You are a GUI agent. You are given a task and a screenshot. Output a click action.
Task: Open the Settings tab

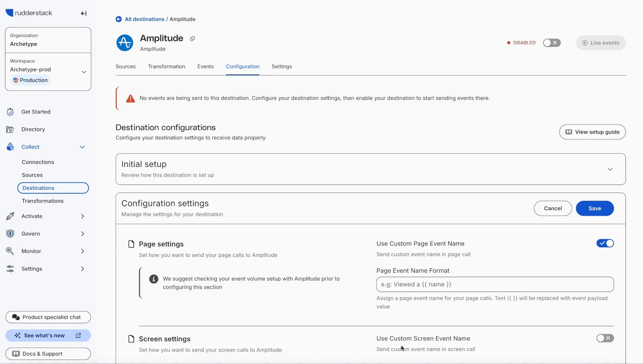click(x=282, y=66)
